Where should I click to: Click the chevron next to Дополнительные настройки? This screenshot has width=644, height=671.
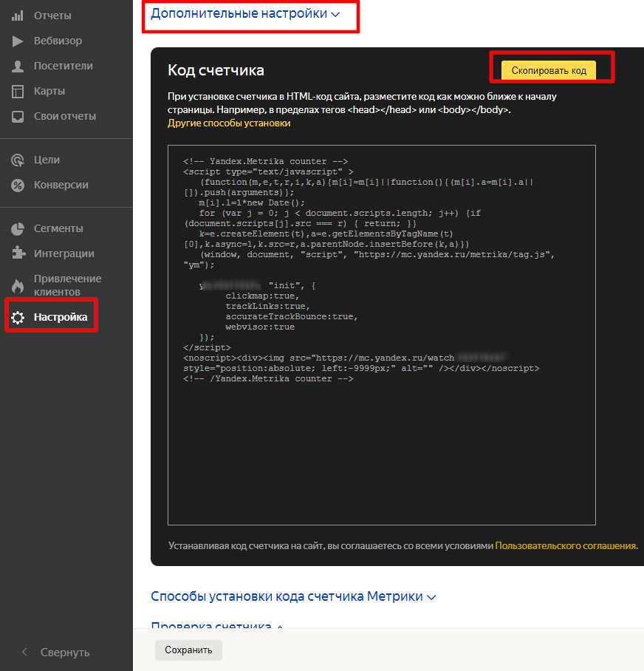pos(336,15)
